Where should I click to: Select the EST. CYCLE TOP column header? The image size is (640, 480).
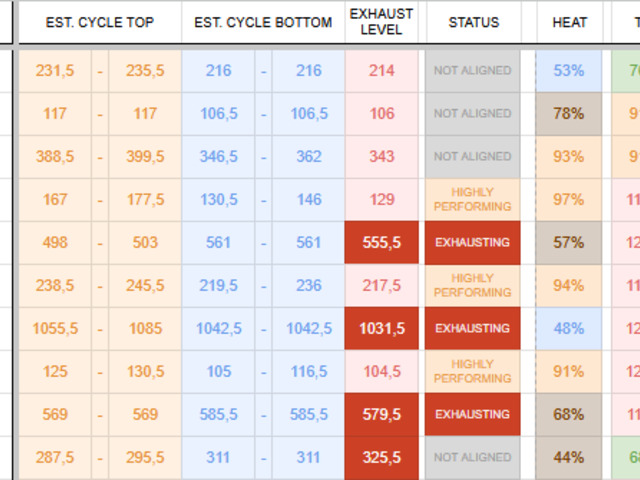pos(100,22)
